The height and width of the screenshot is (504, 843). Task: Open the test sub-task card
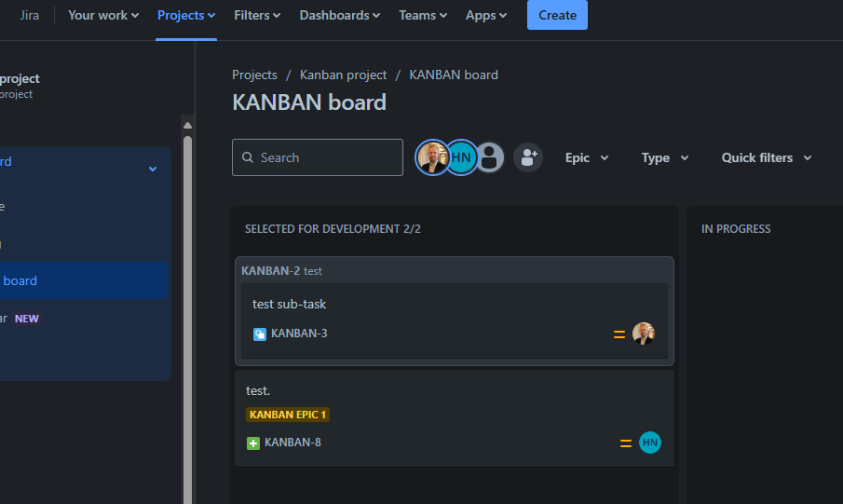pyautogui.click(x=455, y=320)
